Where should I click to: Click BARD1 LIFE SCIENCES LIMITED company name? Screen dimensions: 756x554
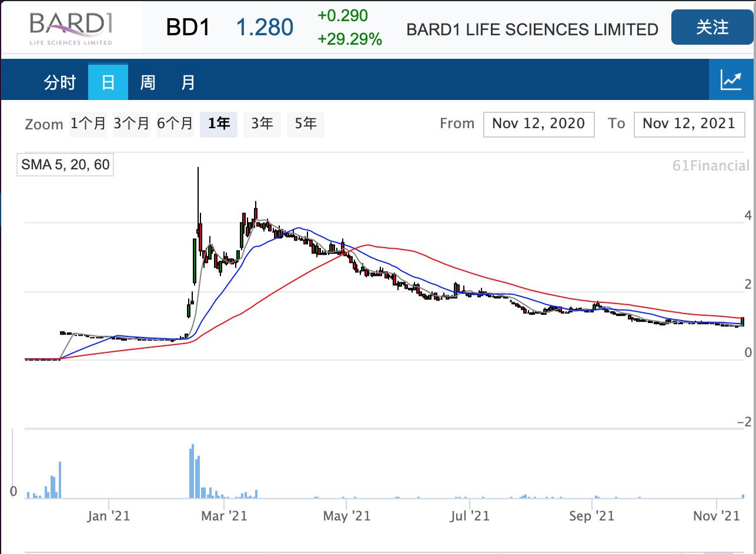click(533, 29)
